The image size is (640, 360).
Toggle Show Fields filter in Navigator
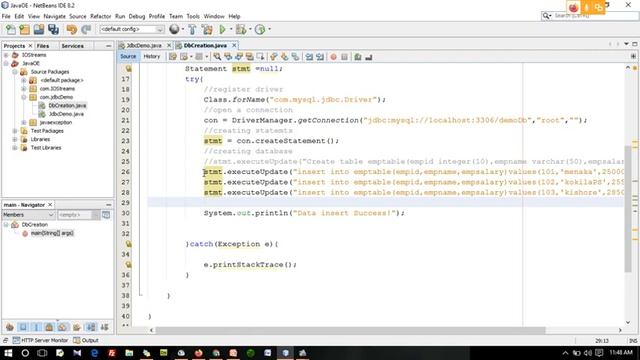[23, 327]
